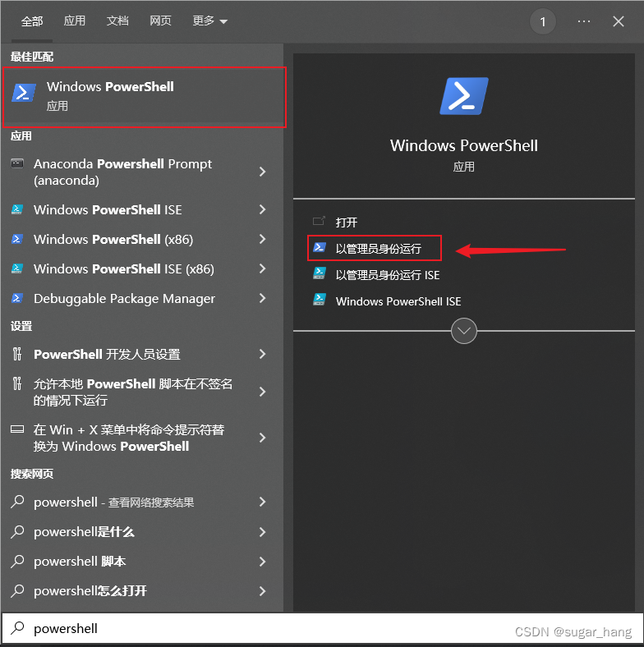The height and width of the screenshot is (647, 644).
Task: Click the 以管理员身份运行 ISE icon
Action: pos(320,273)
